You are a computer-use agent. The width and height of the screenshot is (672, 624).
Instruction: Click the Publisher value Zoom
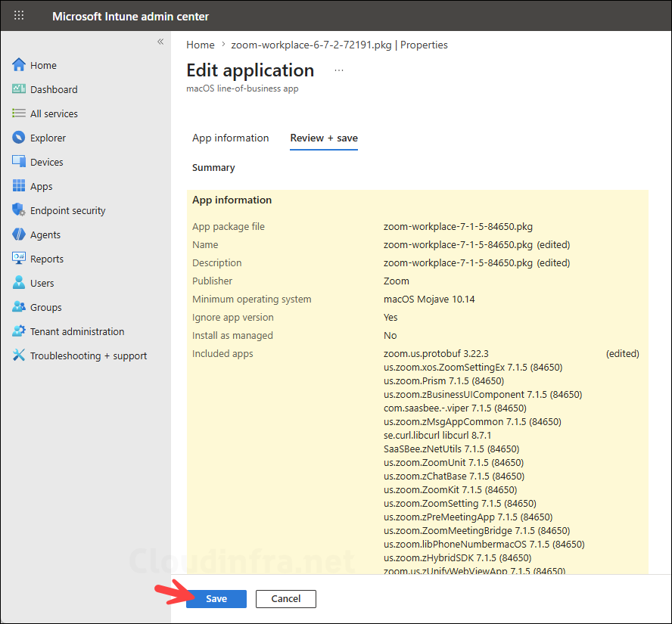coord(397,281)
